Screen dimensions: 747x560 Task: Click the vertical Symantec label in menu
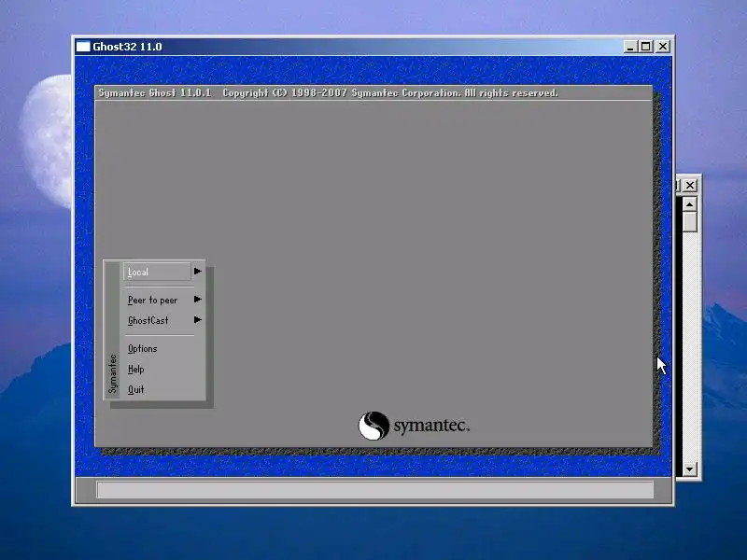pos(112,374)
